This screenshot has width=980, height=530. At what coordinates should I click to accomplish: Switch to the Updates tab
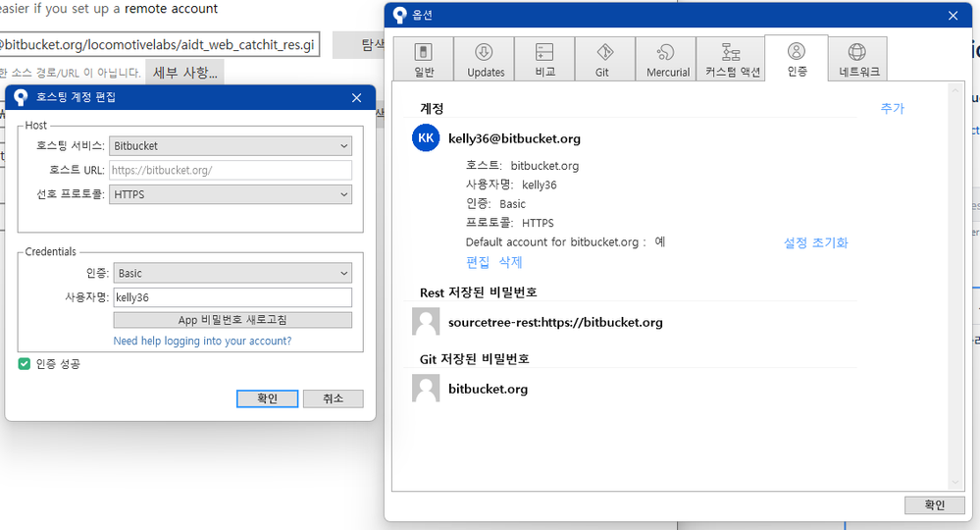click(484, 59)
